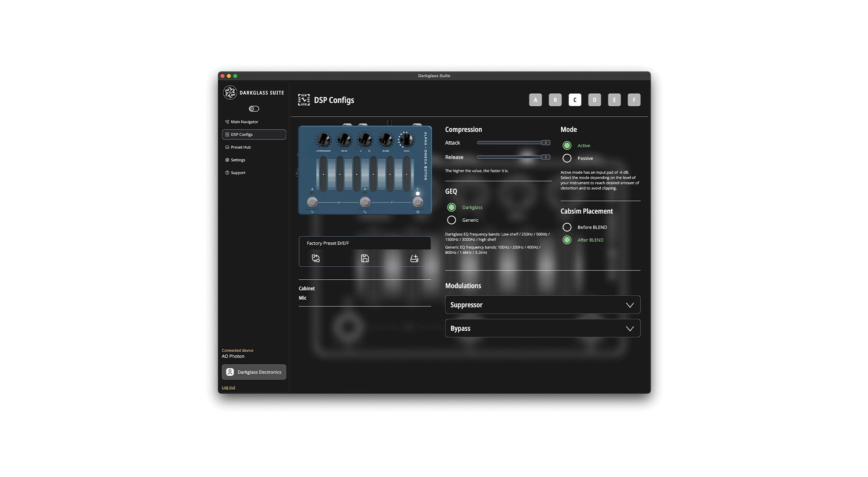Switch to preset slot A
Screen dimensions: 868x477
(535, 100)
